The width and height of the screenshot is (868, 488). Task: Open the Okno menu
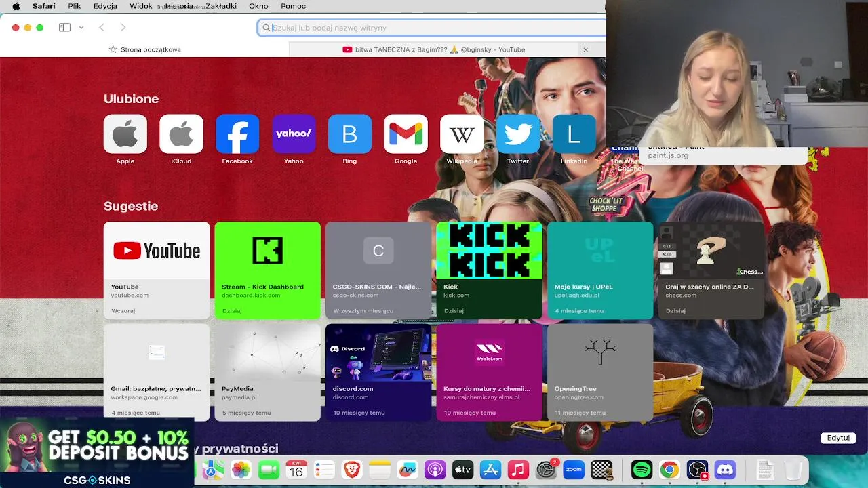coord(258,6)
